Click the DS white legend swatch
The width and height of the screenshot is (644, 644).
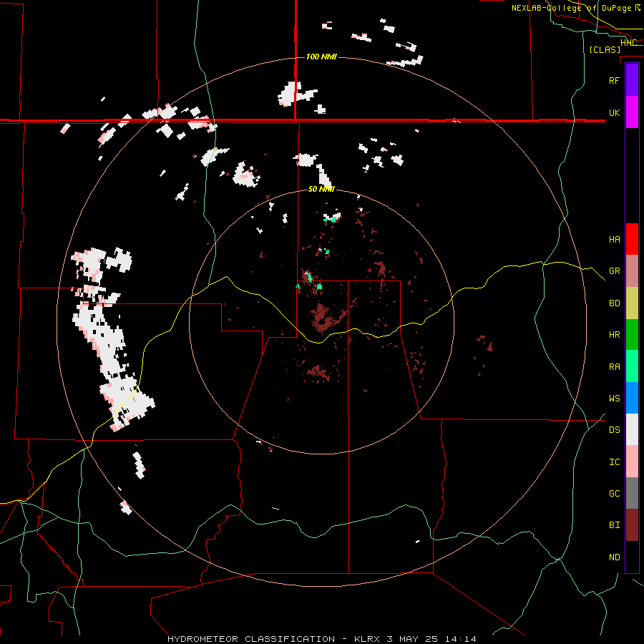pyautogui.click(x=632, y=429)
